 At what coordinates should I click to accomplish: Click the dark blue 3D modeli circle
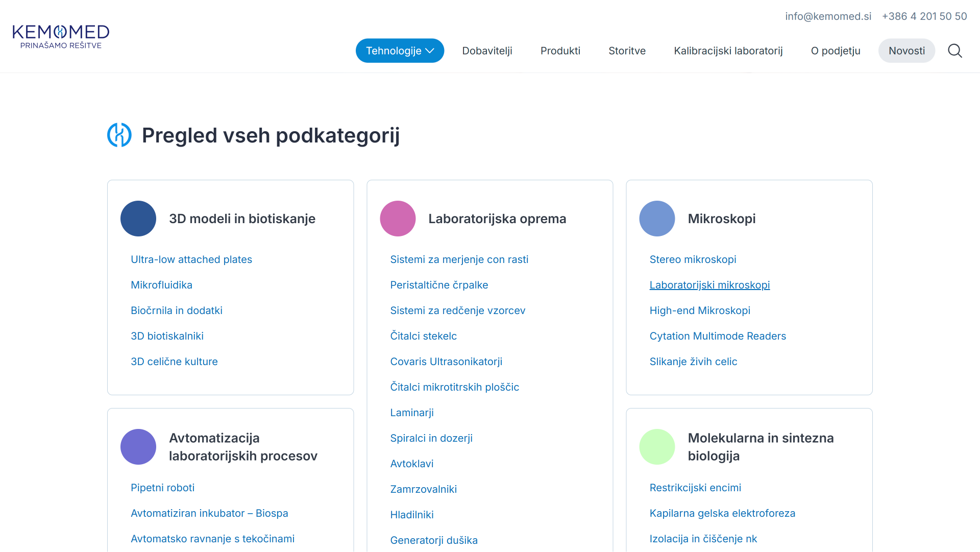[138, 219]
